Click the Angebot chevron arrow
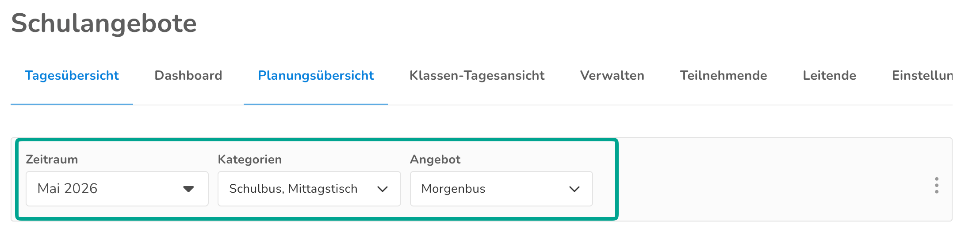This screenshot has height=241, width=980. (x=574, y=189)
